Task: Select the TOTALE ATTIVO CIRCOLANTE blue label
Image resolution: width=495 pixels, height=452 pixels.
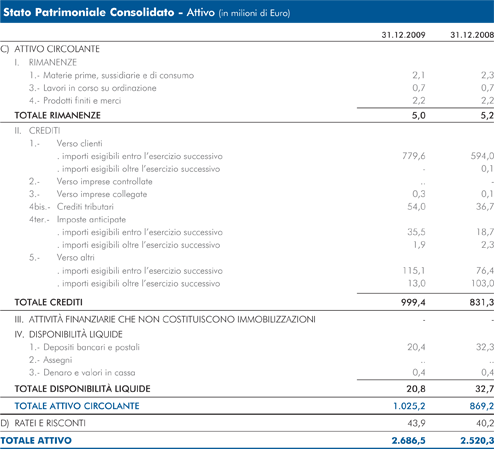Action: click(77, 406)
